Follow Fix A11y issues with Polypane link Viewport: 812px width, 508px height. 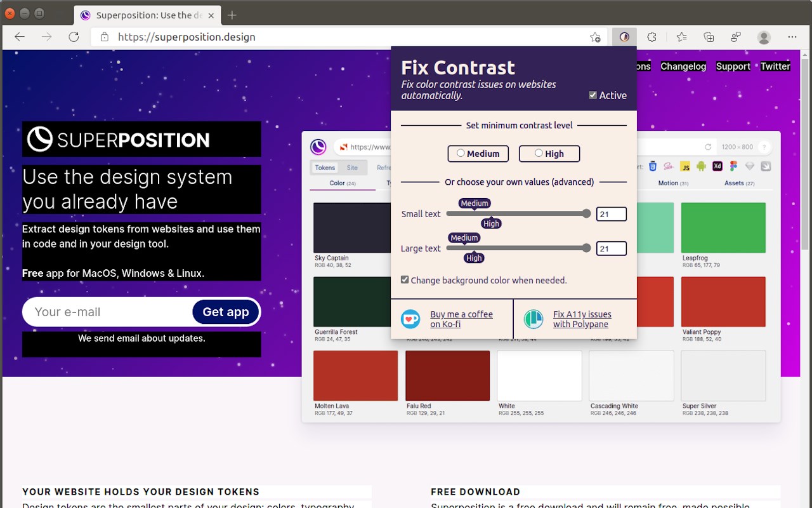pos(582,319)
